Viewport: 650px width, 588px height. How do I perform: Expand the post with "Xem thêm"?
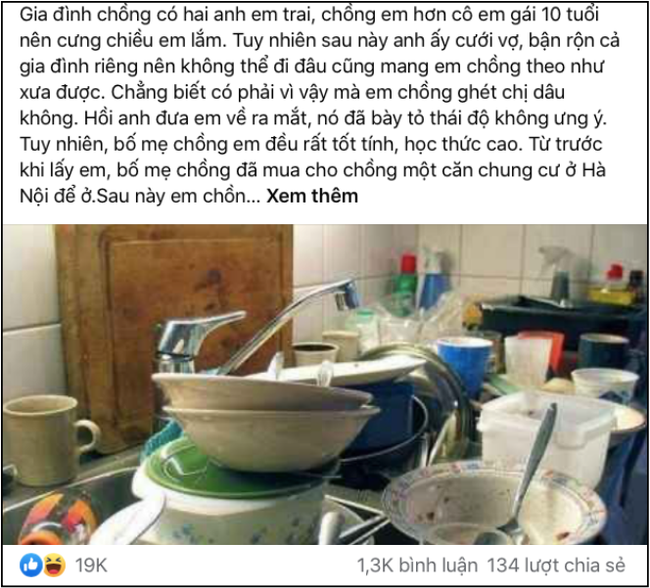coord(312,196)
